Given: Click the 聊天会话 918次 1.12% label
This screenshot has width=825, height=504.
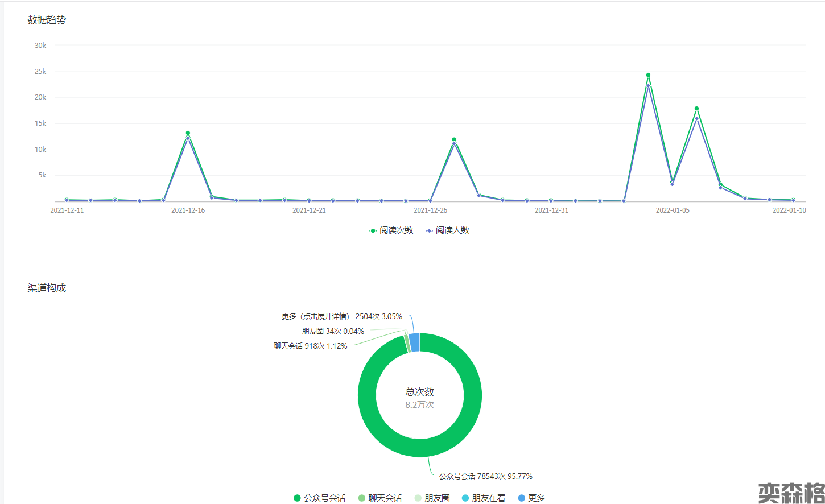Looking at the screenshot, I should pyautogui.click(x=310, y=346).
